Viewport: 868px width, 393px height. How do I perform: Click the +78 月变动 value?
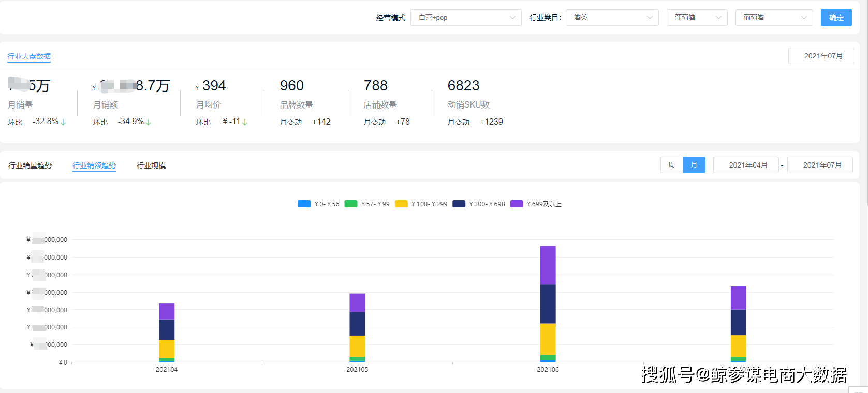tap(403, 122)
